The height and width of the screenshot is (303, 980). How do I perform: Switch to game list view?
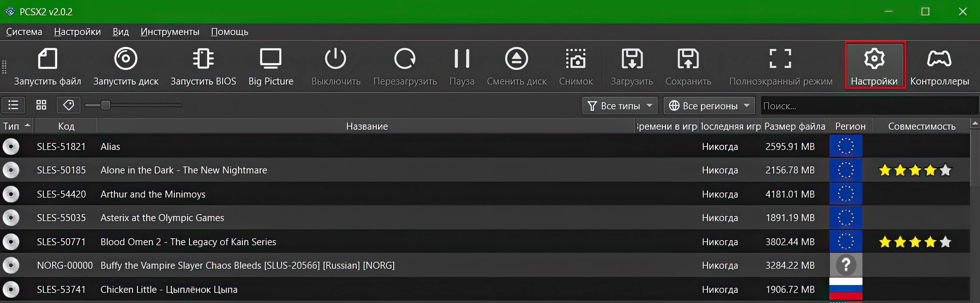(x=14, y=105)
